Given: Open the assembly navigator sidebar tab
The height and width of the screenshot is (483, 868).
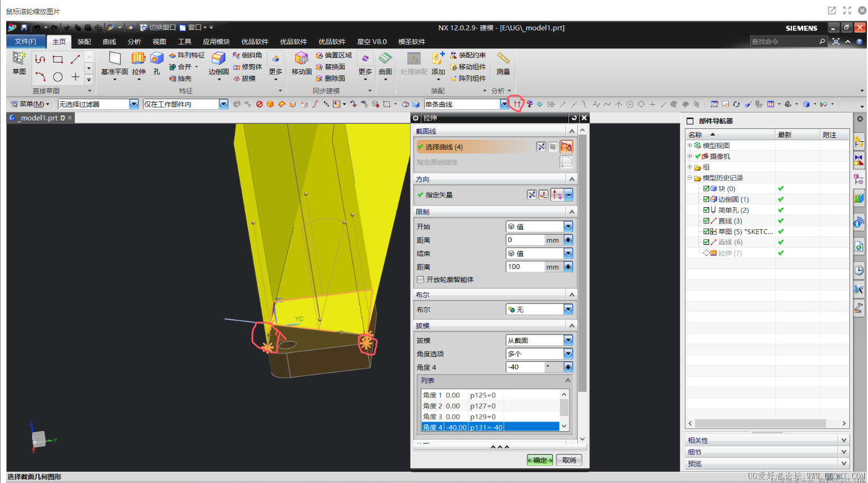Looking at the screenshot, I should (859, 142).
